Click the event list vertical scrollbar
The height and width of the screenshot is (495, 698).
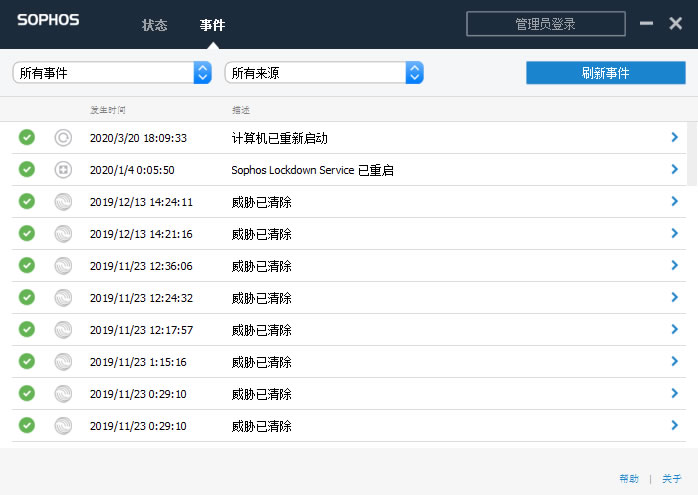[x=691, y=155]
